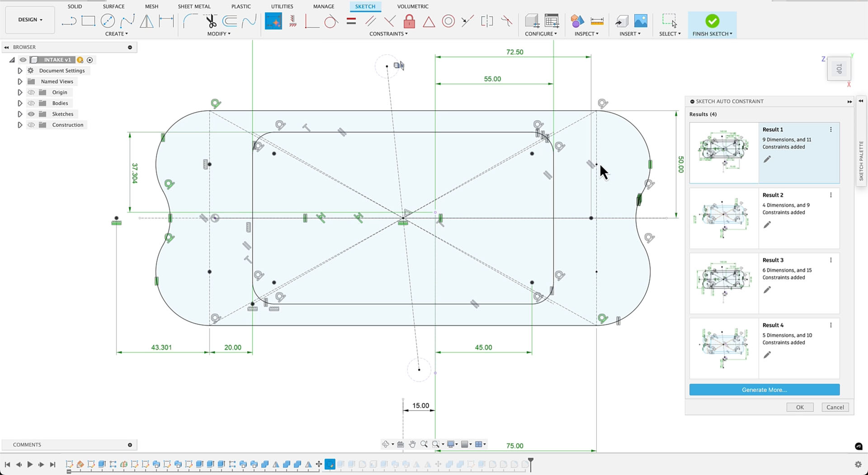This screenshot has width=868, height=475.
Task: Expand the Named Views folder
Action: pyautogui.click(x=20, y=81)
